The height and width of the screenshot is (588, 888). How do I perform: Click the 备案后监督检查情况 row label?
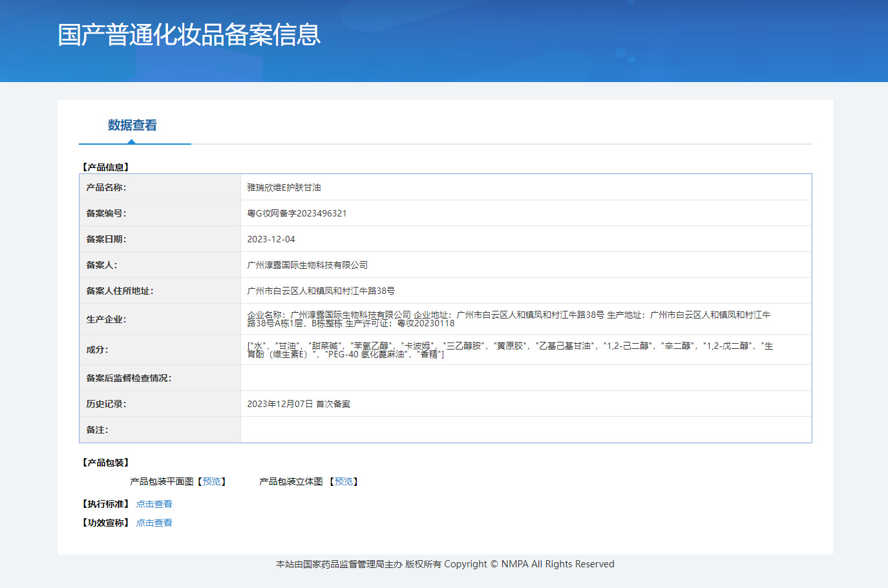[x=129, y=378]
